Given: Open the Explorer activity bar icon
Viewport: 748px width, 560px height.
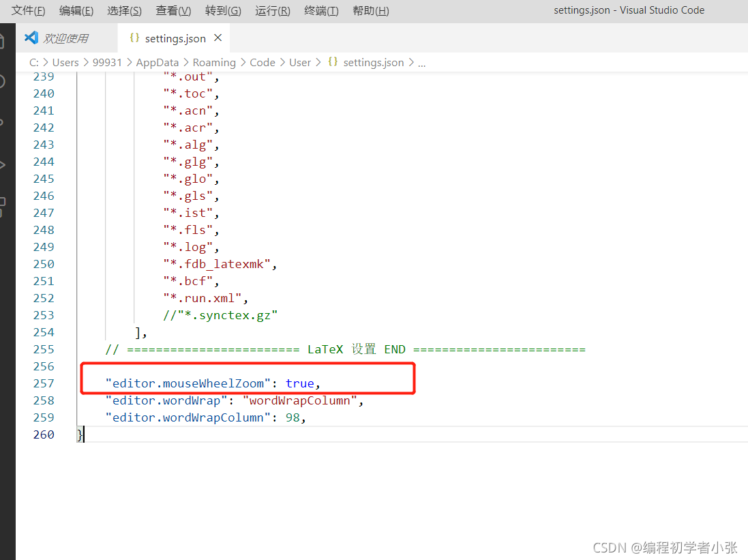Looking at the screenshot, I should pos(2,40).
